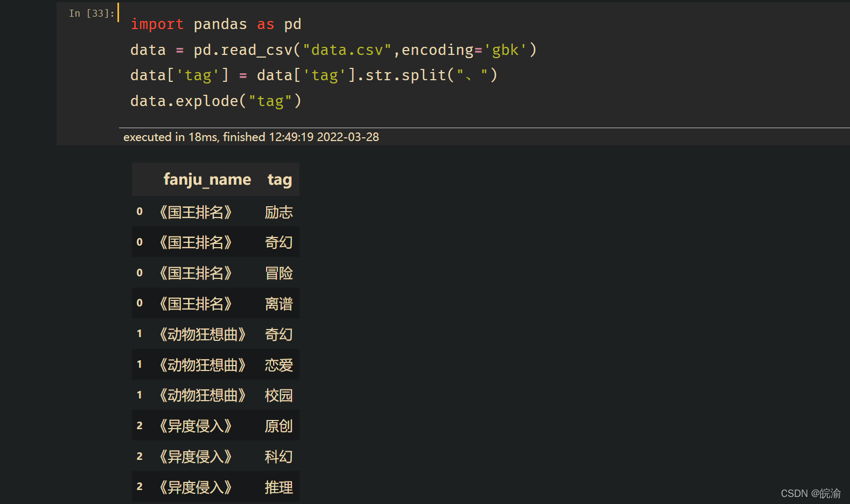The width and height of the screenshot is (850, 504).
Task: Click index 1 of the 恋爱 row
Action: click(140, 365)
